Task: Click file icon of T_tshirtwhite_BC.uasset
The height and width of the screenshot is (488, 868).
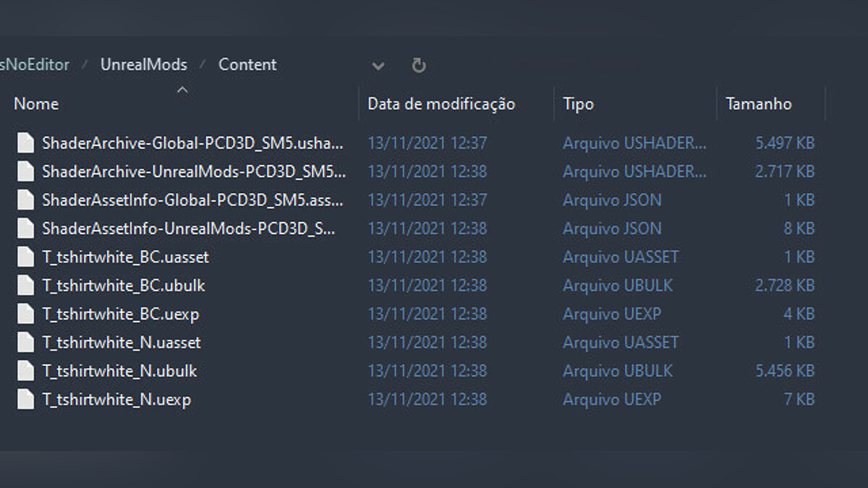Action: coord(26,257)
